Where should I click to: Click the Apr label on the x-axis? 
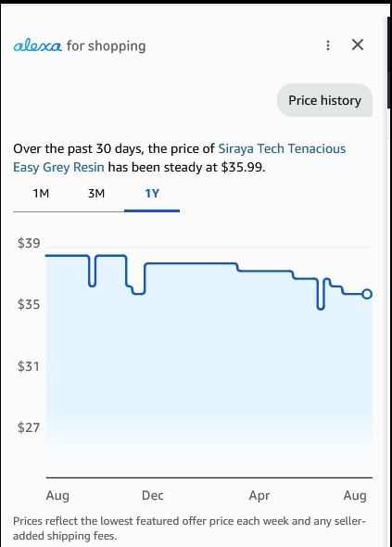click(x=259, y=495)
